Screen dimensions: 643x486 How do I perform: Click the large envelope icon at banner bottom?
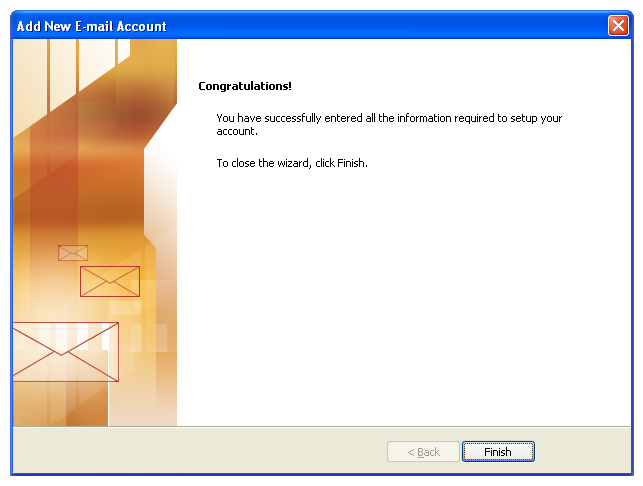pos(66,352)
